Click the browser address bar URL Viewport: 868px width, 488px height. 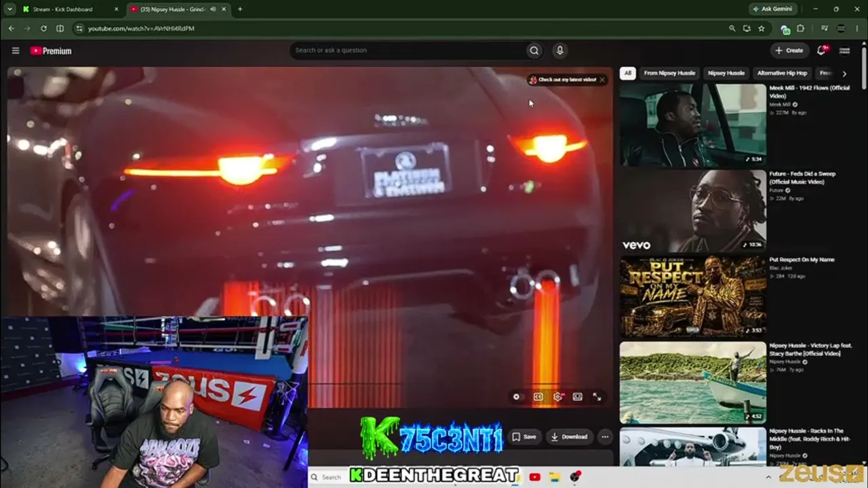click(141, 28)
